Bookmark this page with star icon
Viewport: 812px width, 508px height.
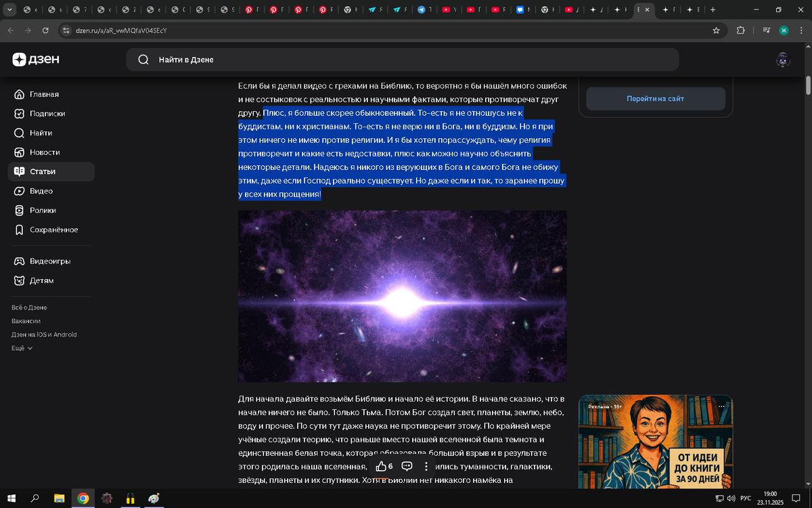[716, 30]
